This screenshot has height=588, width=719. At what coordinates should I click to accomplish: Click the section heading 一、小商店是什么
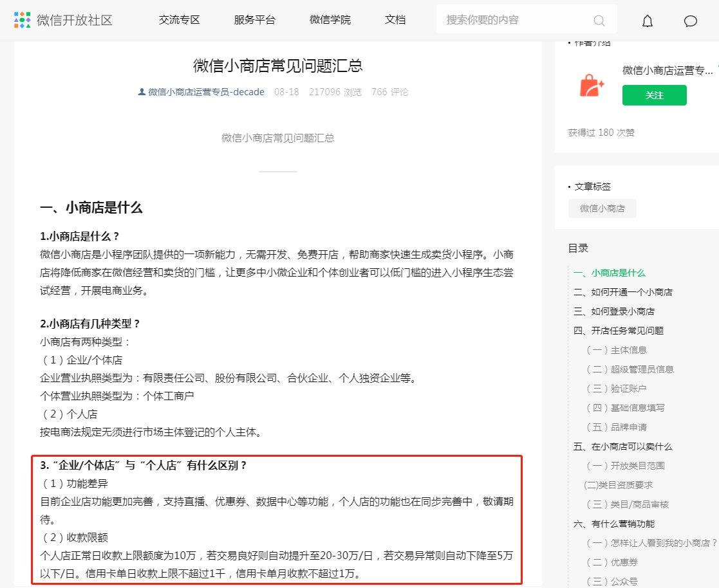tap(91, 208)
